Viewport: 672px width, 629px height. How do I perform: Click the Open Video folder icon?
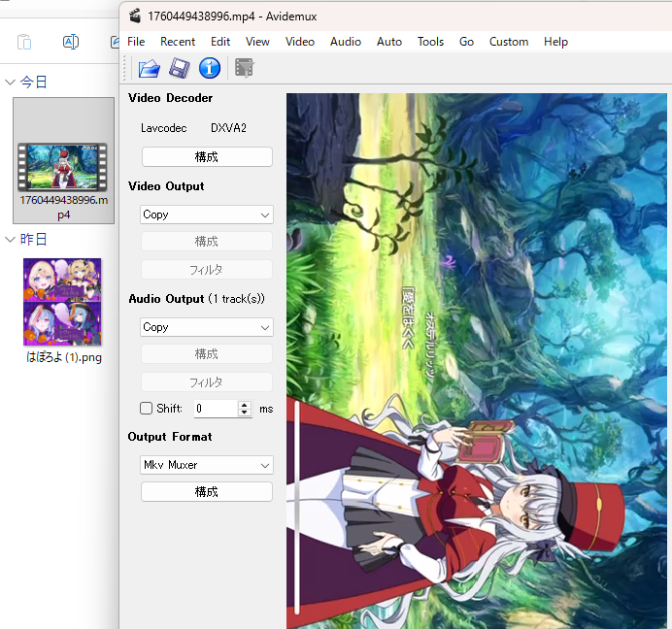[x=149, y=68]
